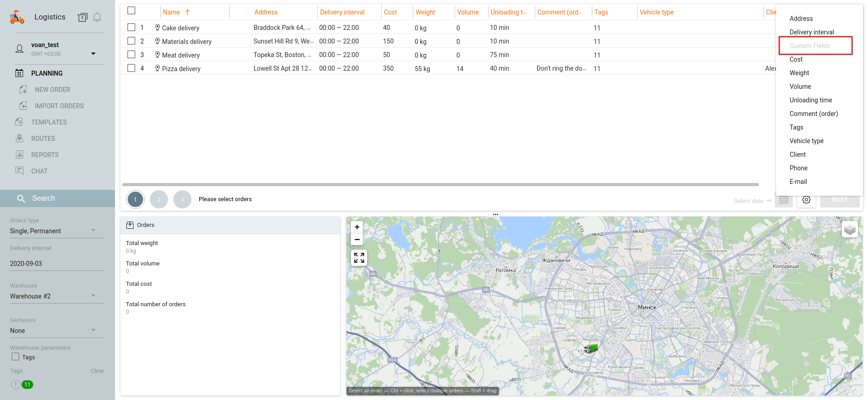This screenshot has height=400, width=868.
Task: Open the map layers selector
Action: coord(849,230)
